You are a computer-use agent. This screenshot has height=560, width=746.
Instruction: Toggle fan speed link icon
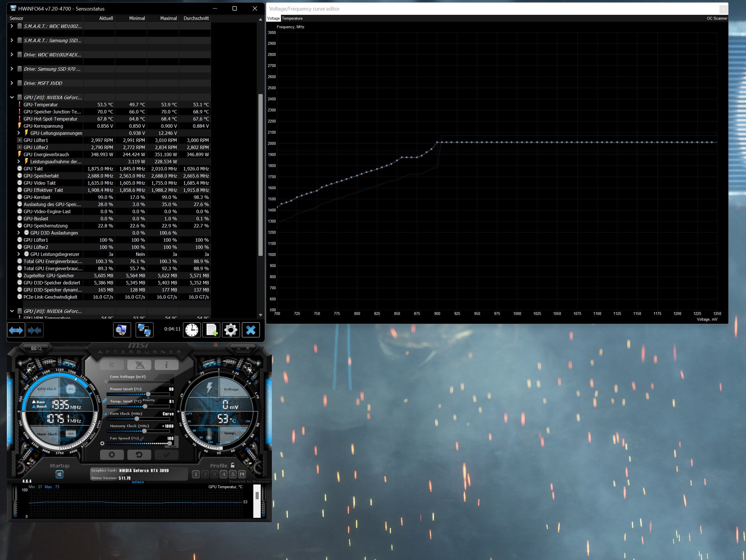tap(142, 439)
